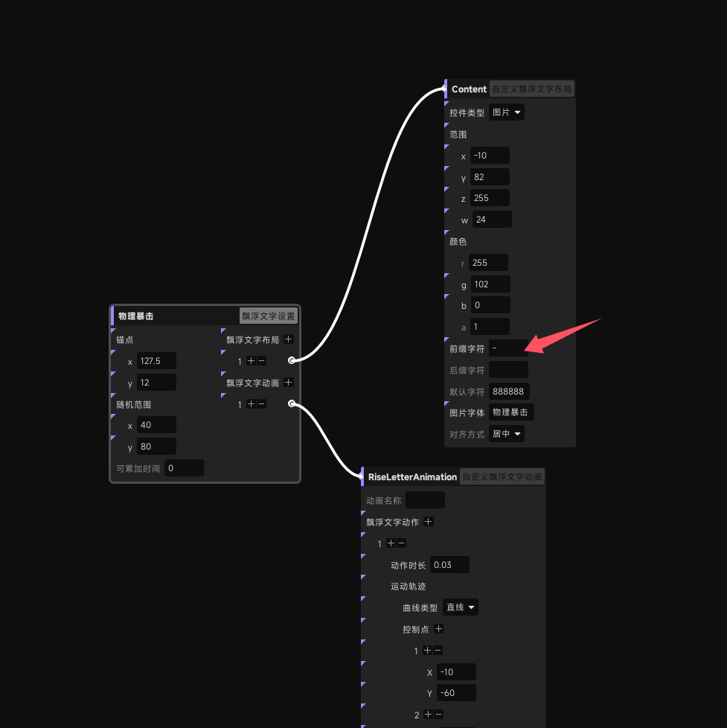Open 对齐方式 dropdown showing 居中

pos(507,434)
